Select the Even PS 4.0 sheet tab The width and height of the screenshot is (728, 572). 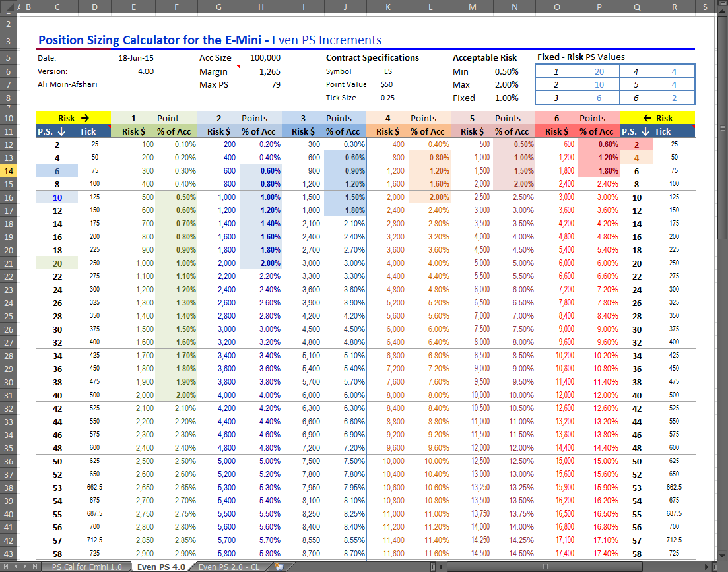(x=161, y=567)
